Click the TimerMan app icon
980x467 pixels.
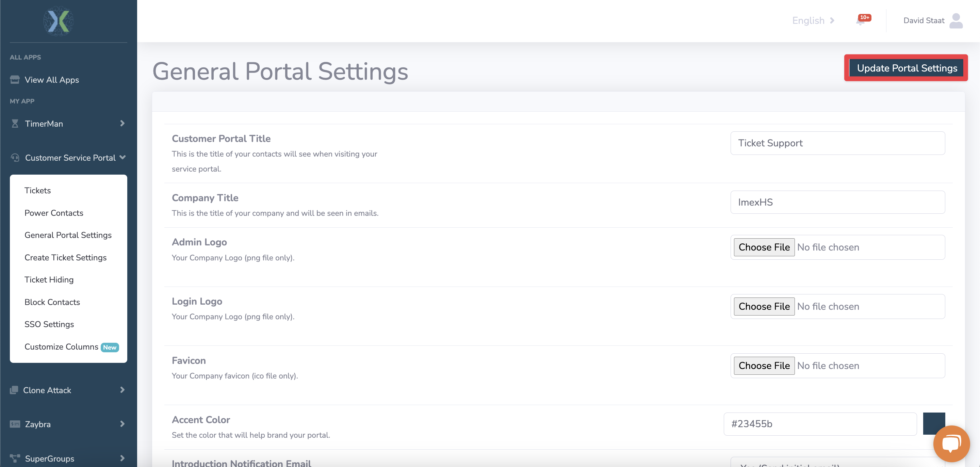14,123
